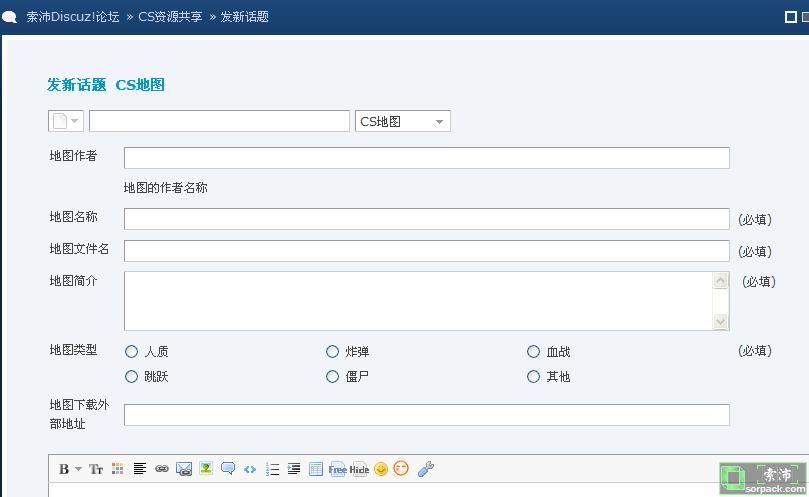Open the yellow smiley emoticon picker
Image resolution: width=809 pixels, height=497 pixels.
pyautogui.click(x=381, y=469)
